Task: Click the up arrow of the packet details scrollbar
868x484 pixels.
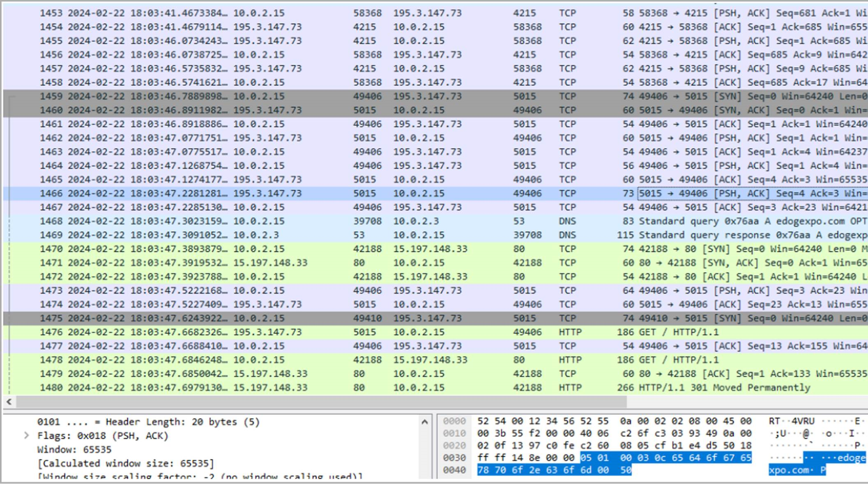Action: [425, 422]
